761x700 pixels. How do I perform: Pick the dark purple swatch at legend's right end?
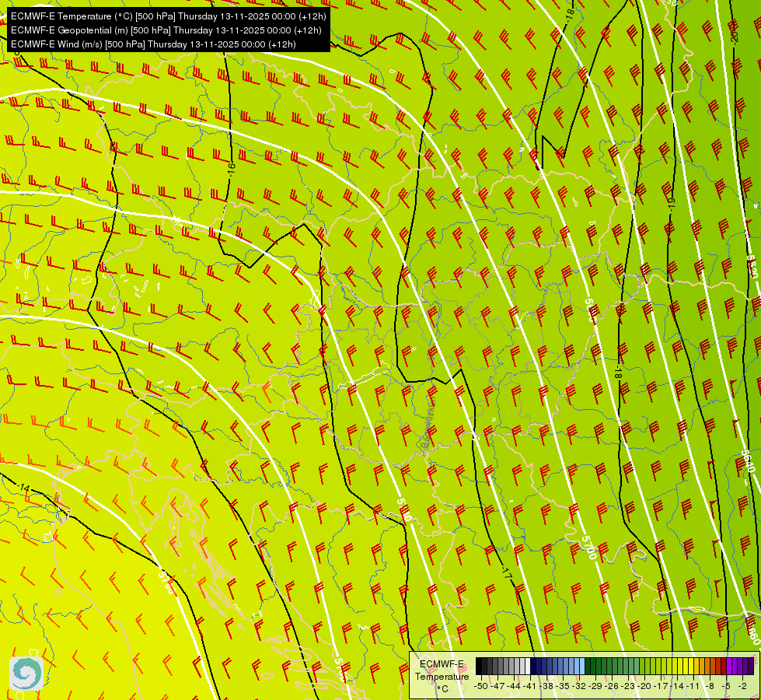750,666
